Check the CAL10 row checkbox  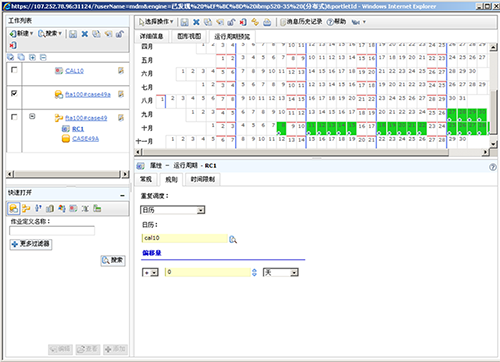pyautogui.click(x=14, y=70)
